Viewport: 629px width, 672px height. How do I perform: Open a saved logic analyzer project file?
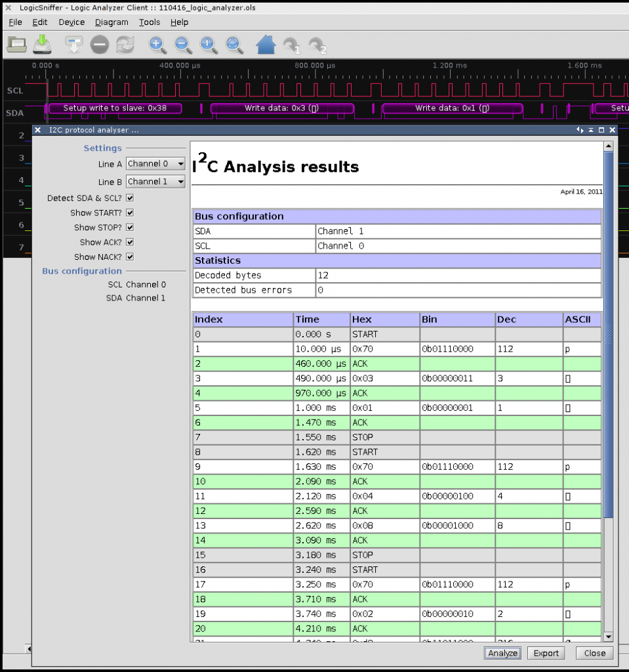point(16,44)
